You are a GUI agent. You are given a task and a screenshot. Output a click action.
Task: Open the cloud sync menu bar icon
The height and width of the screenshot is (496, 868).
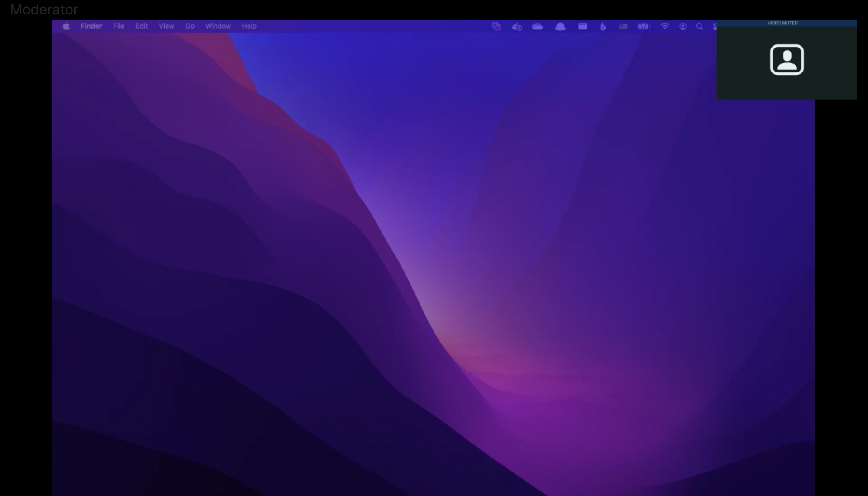537,27
